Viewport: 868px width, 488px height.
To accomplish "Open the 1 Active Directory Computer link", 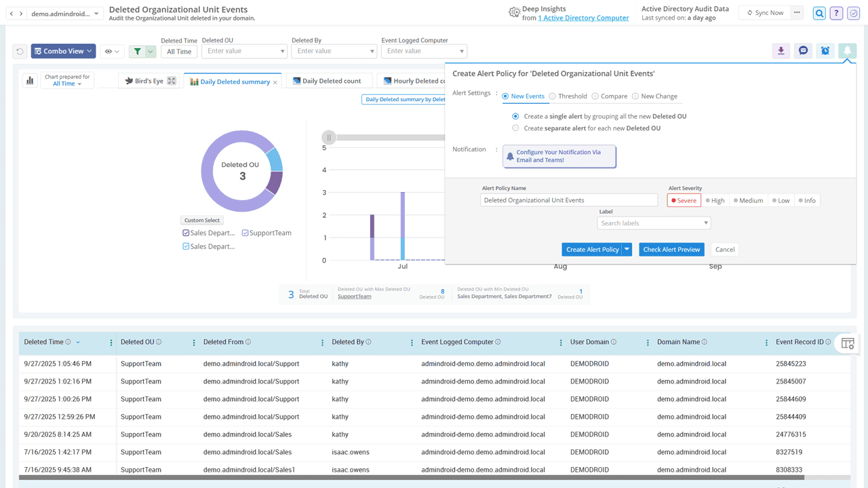I will [x=583, y=18].
